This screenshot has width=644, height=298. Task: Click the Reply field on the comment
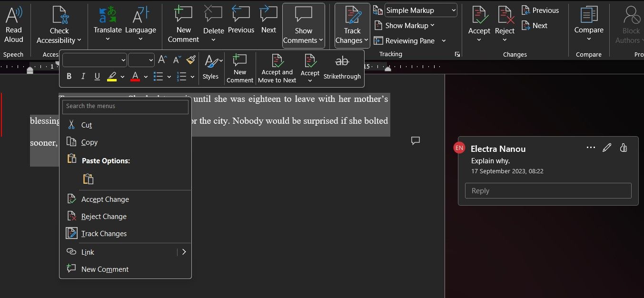pos(547,190)
